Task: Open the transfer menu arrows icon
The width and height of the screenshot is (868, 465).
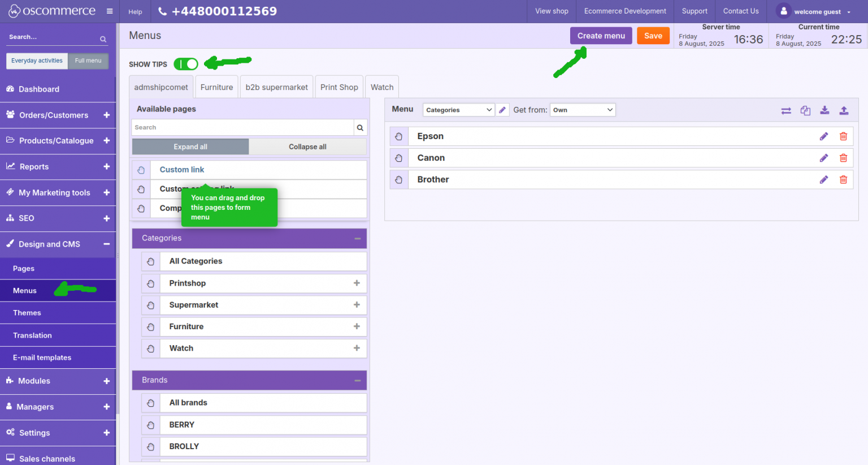Action: (x=786, y=110)
